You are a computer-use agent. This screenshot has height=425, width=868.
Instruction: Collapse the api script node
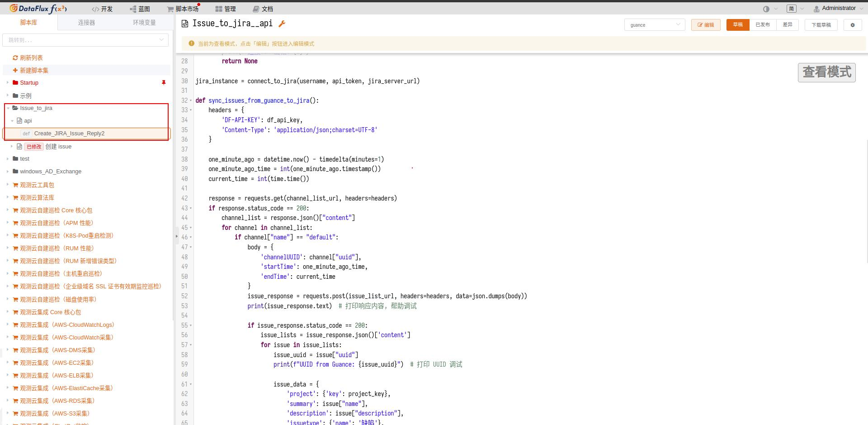point(12,121)
